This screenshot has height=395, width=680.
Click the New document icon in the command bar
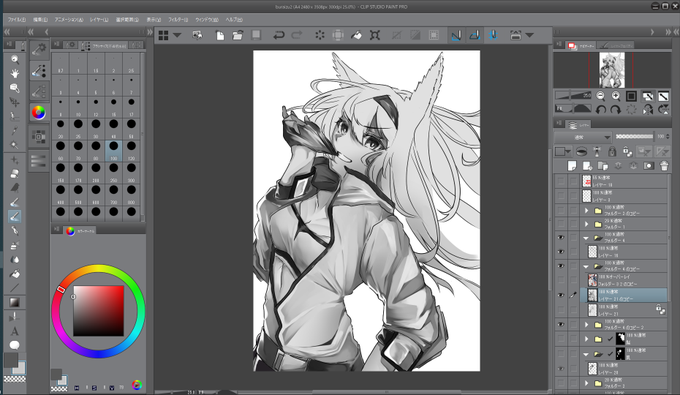click(x=220, y=35)
